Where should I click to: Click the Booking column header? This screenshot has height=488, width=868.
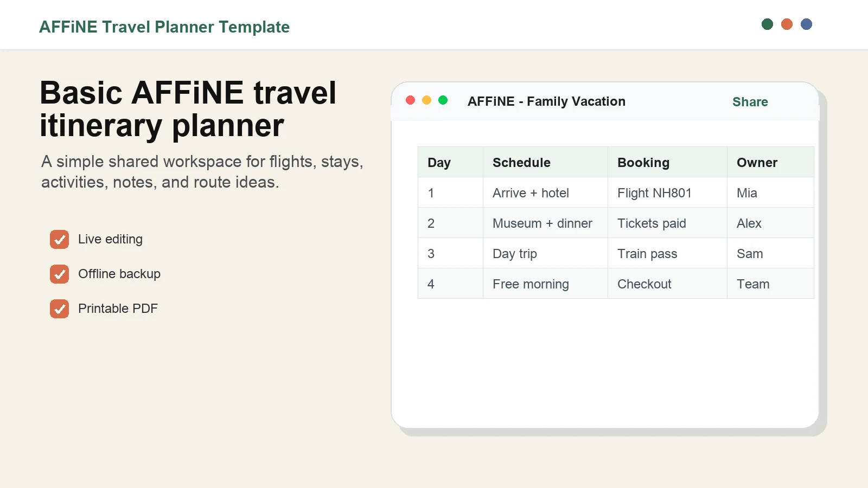[667, 162]
